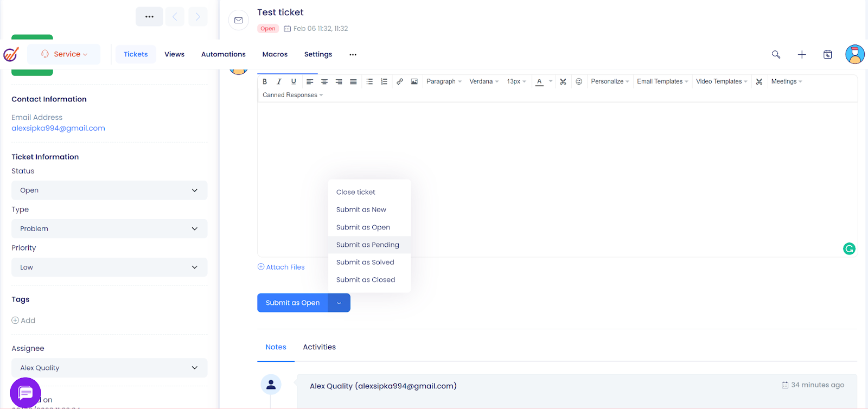
Task: Select Submit as Pending from menu
Action: [x=367, y=245]
